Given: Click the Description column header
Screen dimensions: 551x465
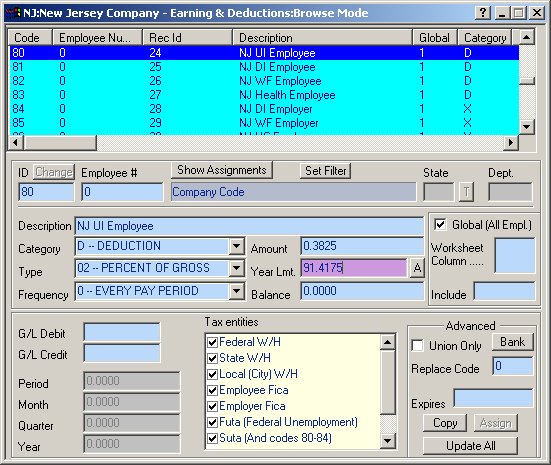Looking at the screenshot, I should [x=322, y=38].
